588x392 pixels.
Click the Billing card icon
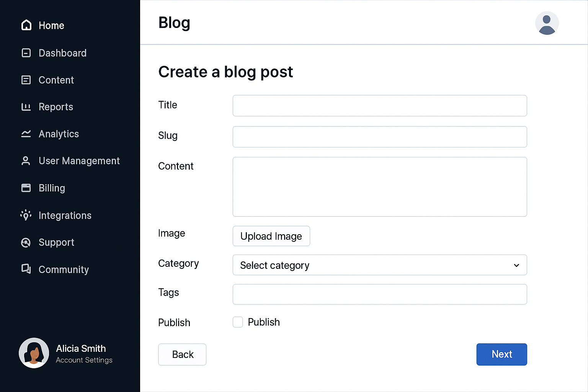click(x=26, y=188)
